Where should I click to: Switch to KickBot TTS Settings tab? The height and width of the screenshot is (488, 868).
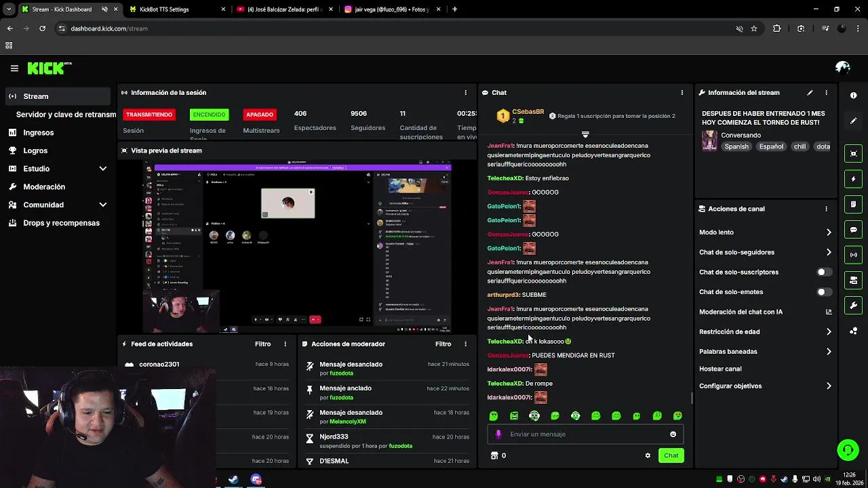[176, 9]
